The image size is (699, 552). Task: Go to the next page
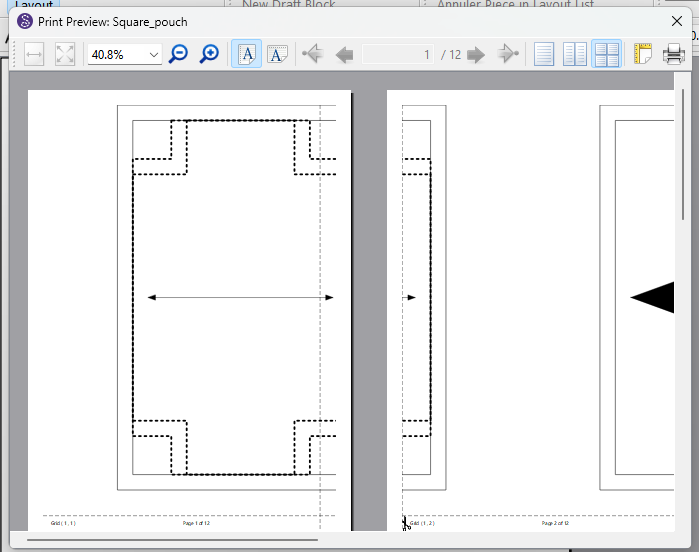(x=476, y=54)
